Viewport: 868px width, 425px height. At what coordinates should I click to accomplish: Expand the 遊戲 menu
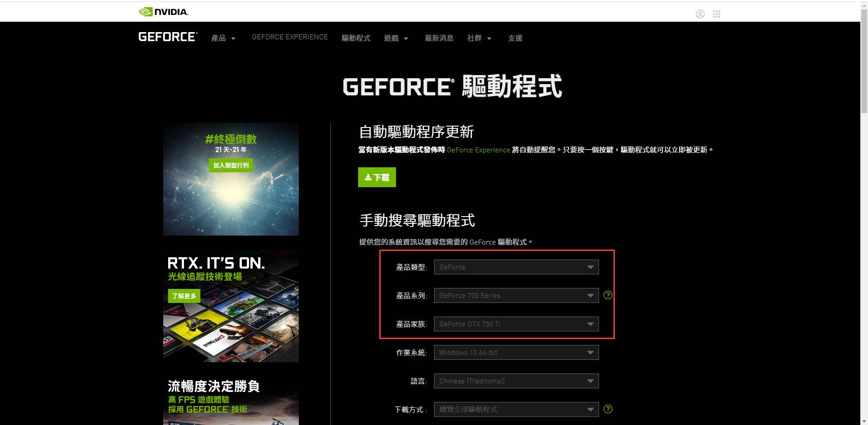pos(396,38)
